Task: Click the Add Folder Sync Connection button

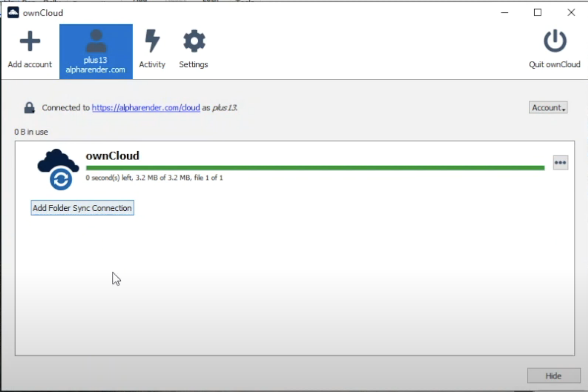Action: (x=82, y=208)
